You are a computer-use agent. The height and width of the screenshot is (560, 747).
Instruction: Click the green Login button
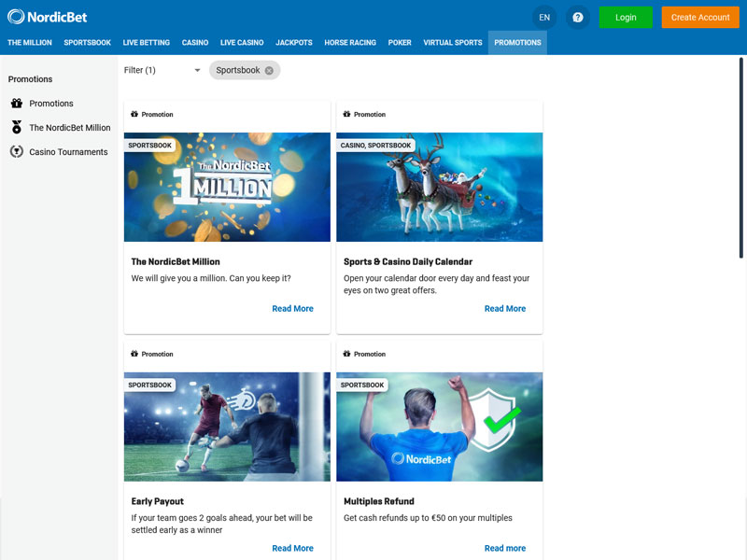(x=626, y=18)
